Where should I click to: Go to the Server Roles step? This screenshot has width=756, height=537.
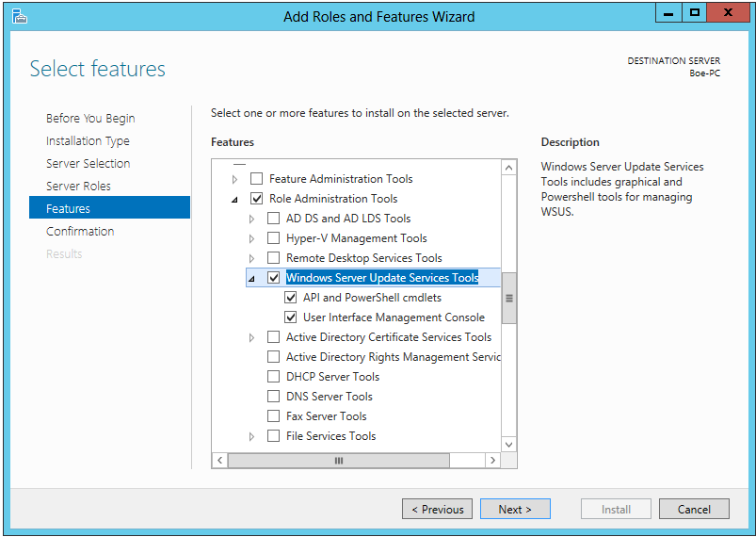(78, 186)
